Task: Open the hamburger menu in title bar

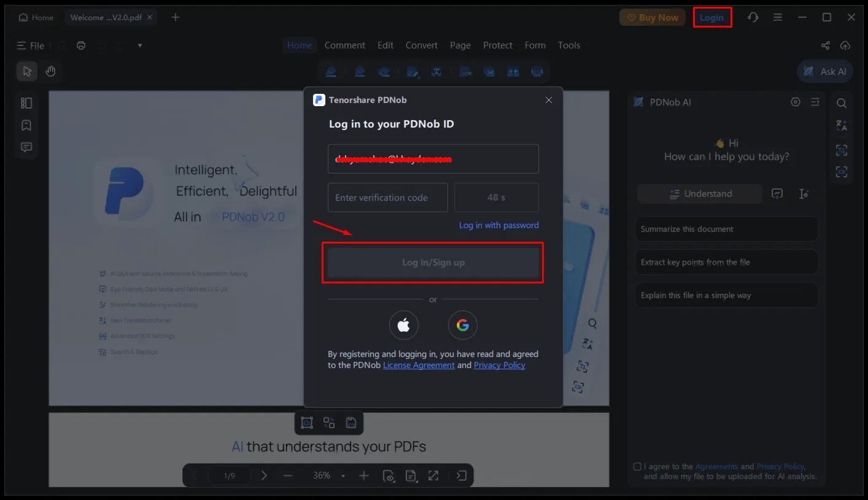Action: pos(778,17)
